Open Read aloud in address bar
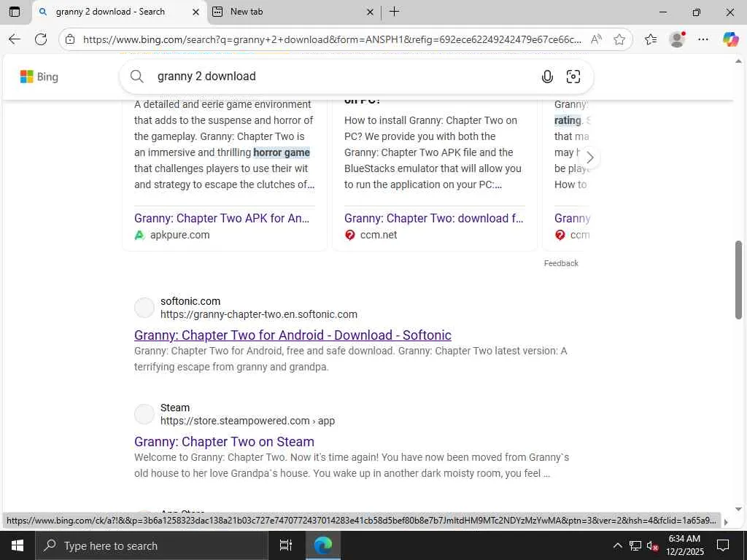 coord(596,39)
